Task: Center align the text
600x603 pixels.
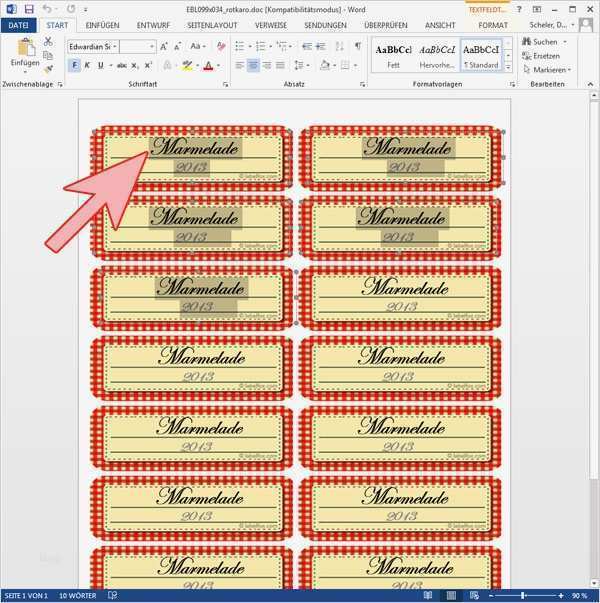Action: click(x=253, y=66)
